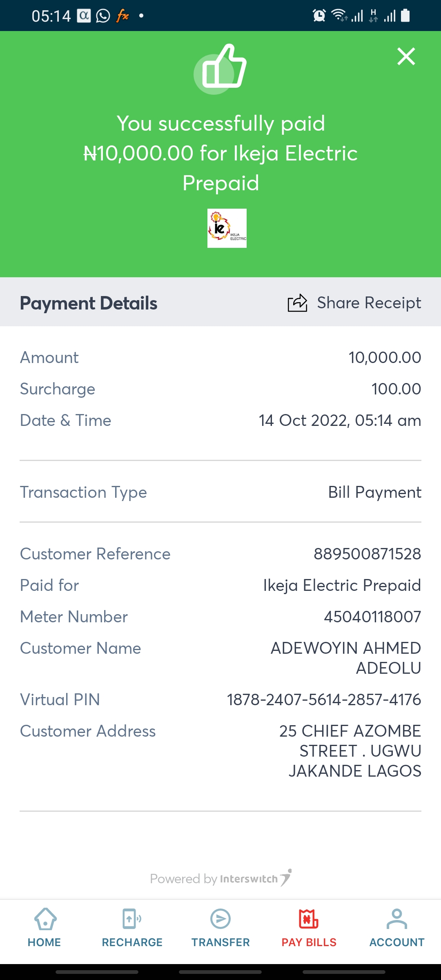The width and height of the screenshot is (441, 980).
Task: Switch to the Pay Bills tab label
Action: [x=309, y=942]
